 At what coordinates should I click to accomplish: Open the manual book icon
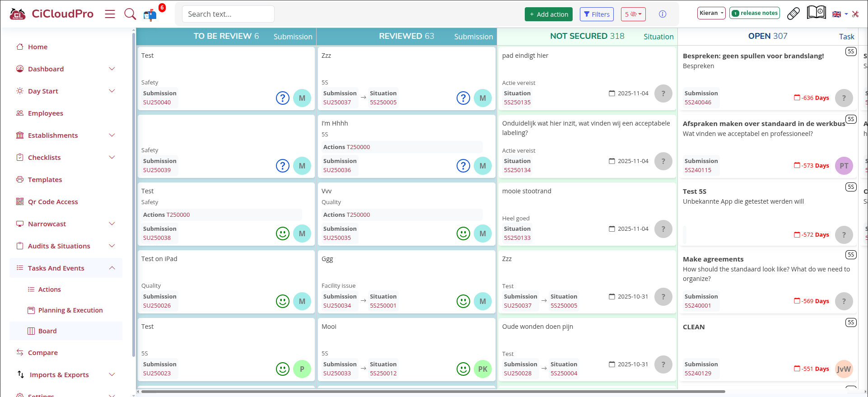tap(817, 12)
